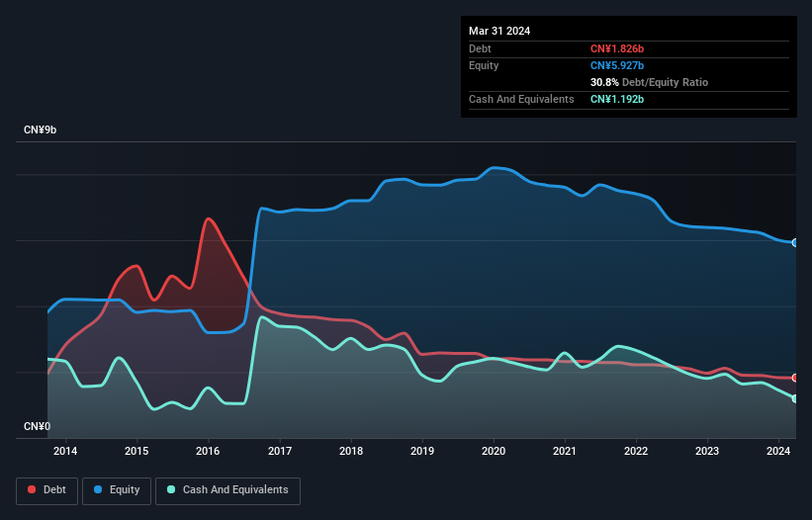Image resolution: width=812 pixels, height=520 pixels.
Task: Click the 2017 x-axis label
Action: 280,451
